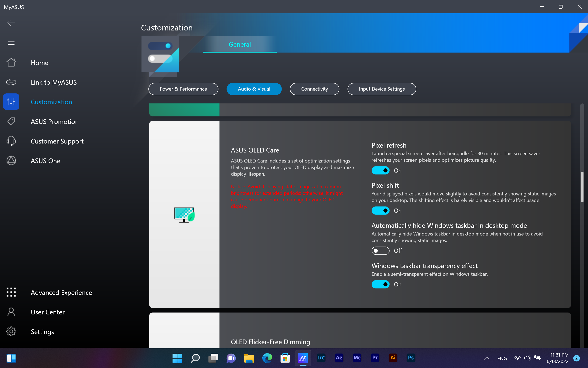588x368 pixels.
Task: Select the Connectivity category
Action: [314, 89]
